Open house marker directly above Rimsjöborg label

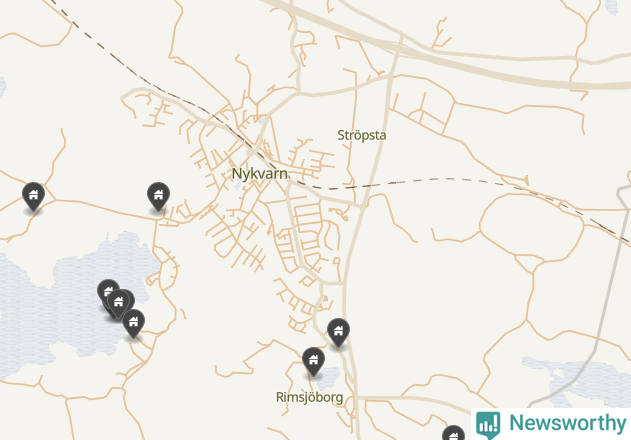click(313, 362)
